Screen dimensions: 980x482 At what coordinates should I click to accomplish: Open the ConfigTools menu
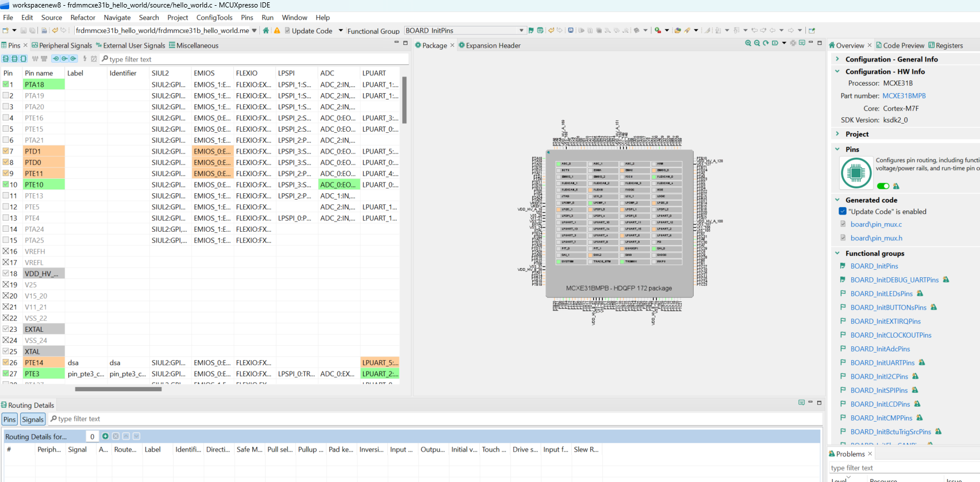(214, 18)
